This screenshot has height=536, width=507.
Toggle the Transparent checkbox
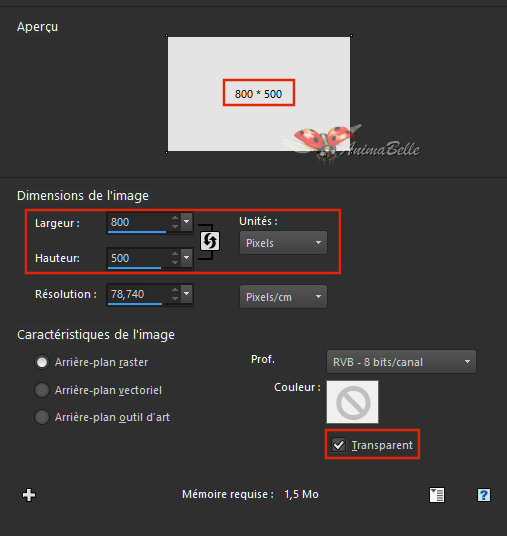coord(338,445)
